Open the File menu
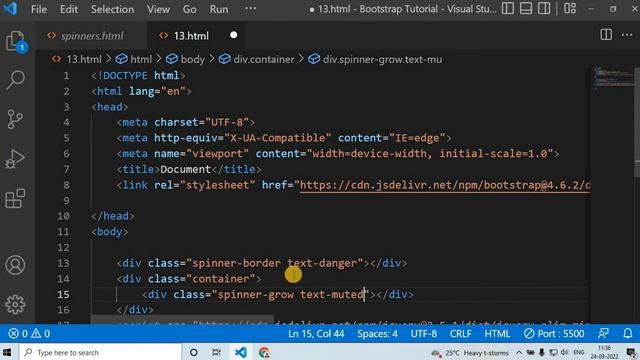640x360 pixels. click(39, 9)
